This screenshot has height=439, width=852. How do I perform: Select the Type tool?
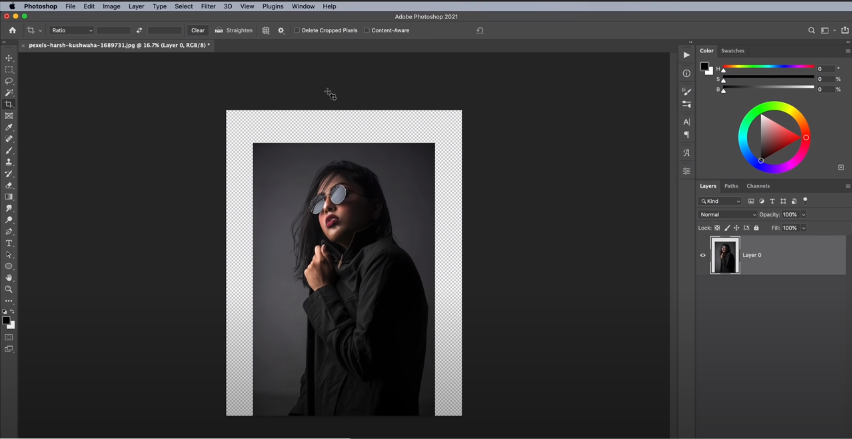coord(9,243)
